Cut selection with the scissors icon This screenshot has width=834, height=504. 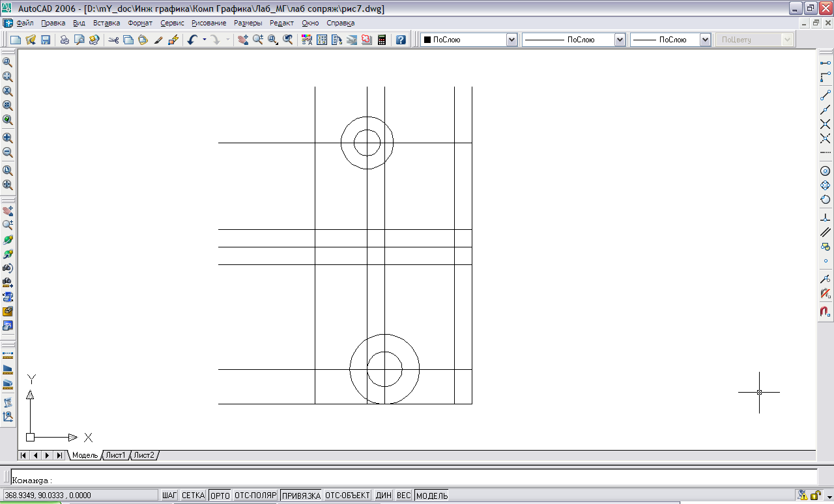(113, 40)
